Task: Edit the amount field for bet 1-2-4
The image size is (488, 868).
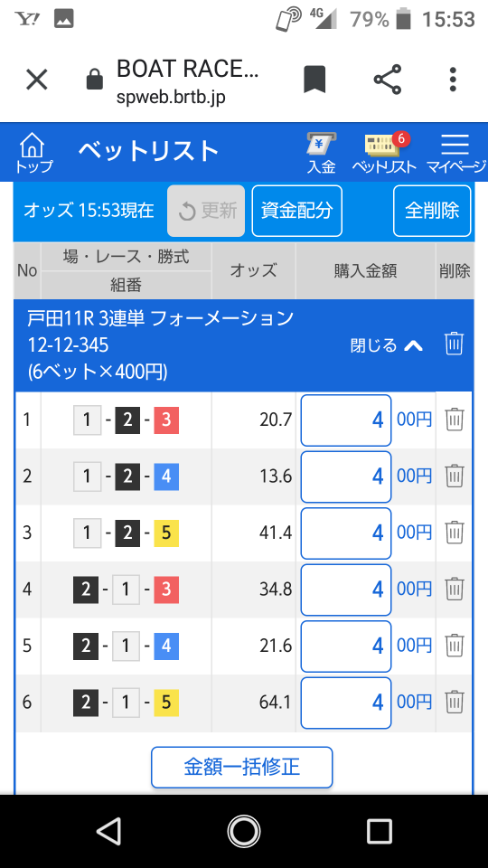Action: (x=346, y=476)
